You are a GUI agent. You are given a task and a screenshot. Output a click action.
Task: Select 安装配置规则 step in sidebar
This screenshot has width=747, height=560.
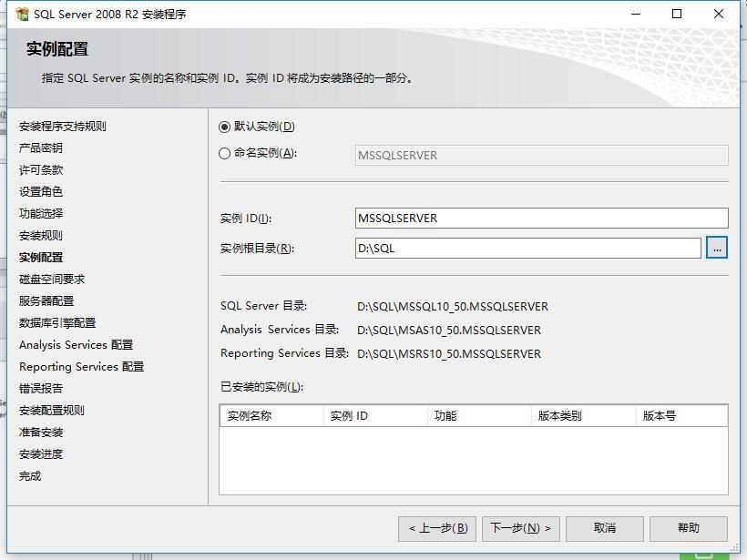[51, 411]
